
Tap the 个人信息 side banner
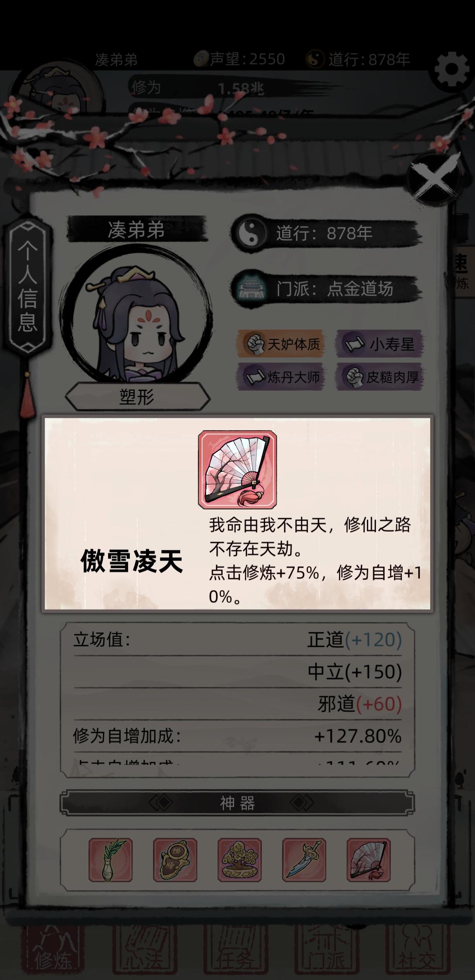click(28, 285)
